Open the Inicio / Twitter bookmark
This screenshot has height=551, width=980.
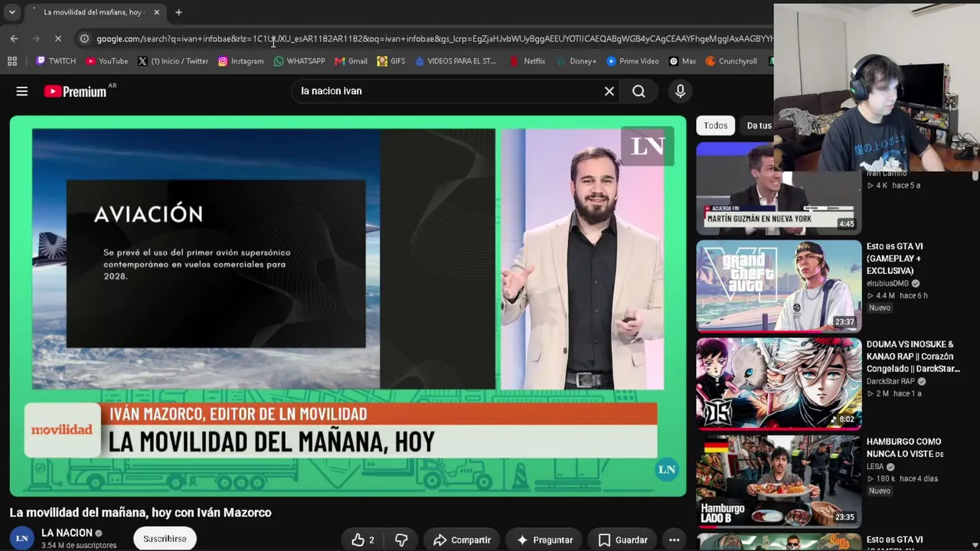pos(173,61)
